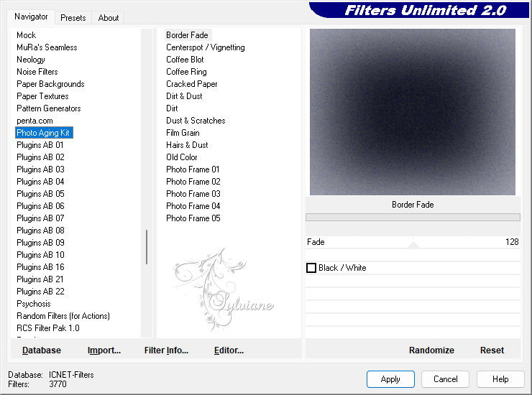Select Plugins AB 02 category

(40, 157)
